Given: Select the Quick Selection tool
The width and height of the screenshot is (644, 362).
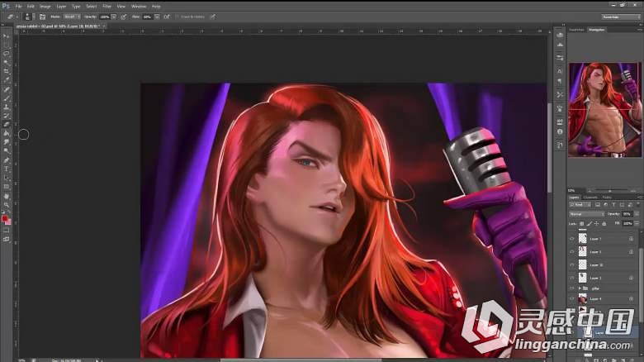Looking at the screenshot, I should 6,63.
